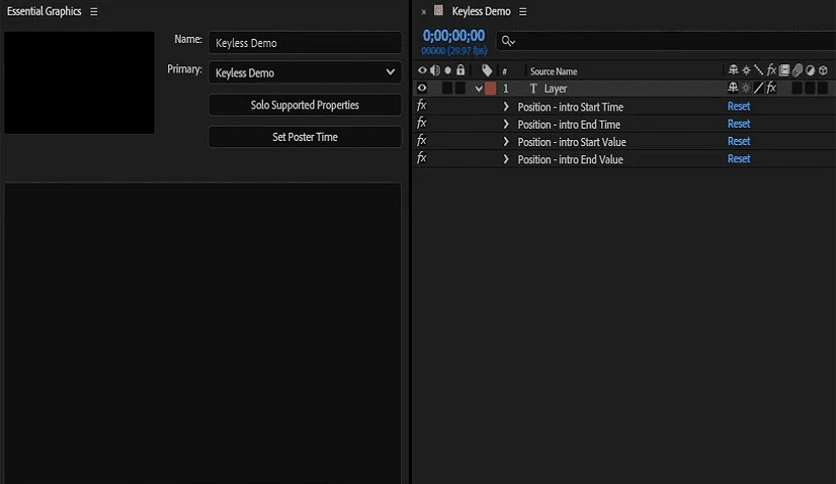Click the Collapse Transformations sun header icon
The height and width of the screenshot is (484, 836).
(746, 70)
